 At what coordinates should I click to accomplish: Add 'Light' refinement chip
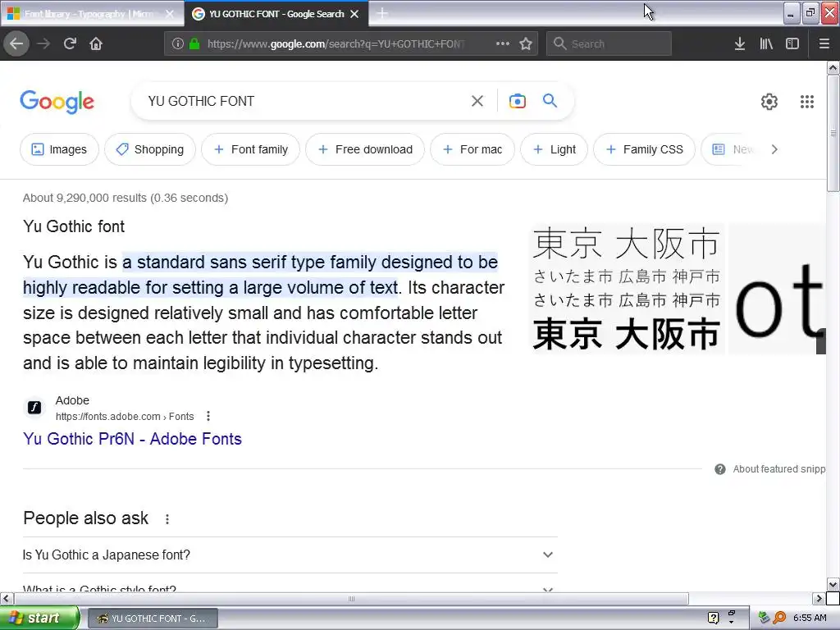(x=554, y=149)
